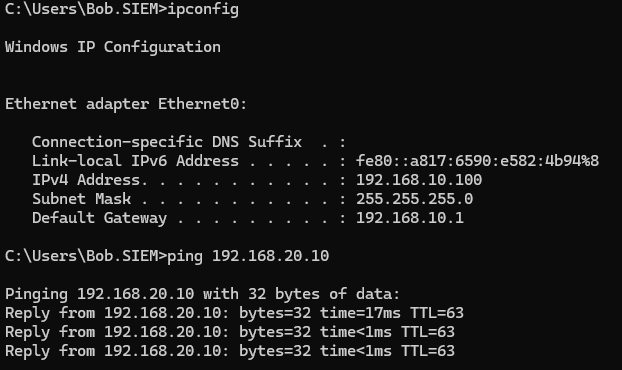Click the 192.168.10.1 gateway value
The image size is (622, 370).
pos(410,218)
